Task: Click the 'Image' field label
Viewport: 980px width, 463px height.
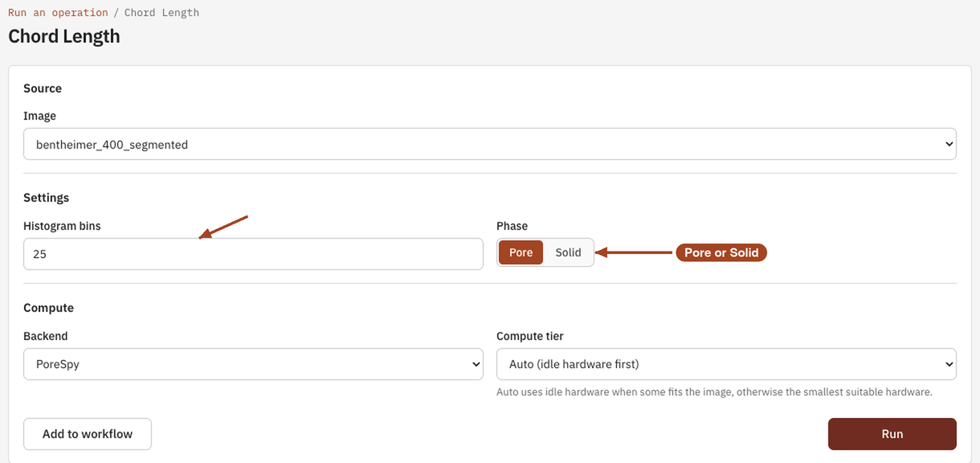Action: point(39,116)
